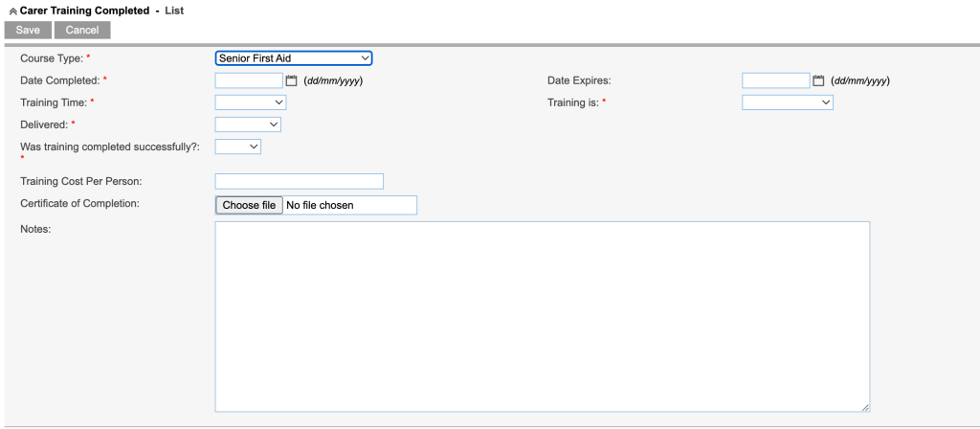The height and width of the screenshot is (429, 980).
Task: Collapse the Carer Training Completed section chevron
Action: coord(13,11)
